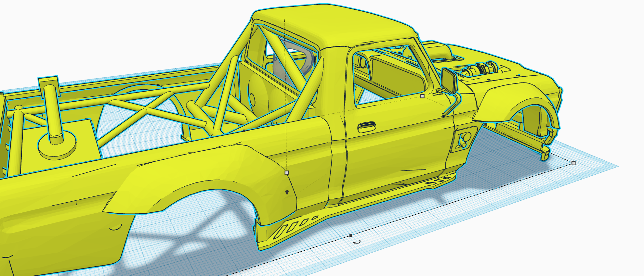Viewport: 644px width, 276px height.
Task: Click the curved rotation arrow handle on the workplane
Action: tap(357, 242)
